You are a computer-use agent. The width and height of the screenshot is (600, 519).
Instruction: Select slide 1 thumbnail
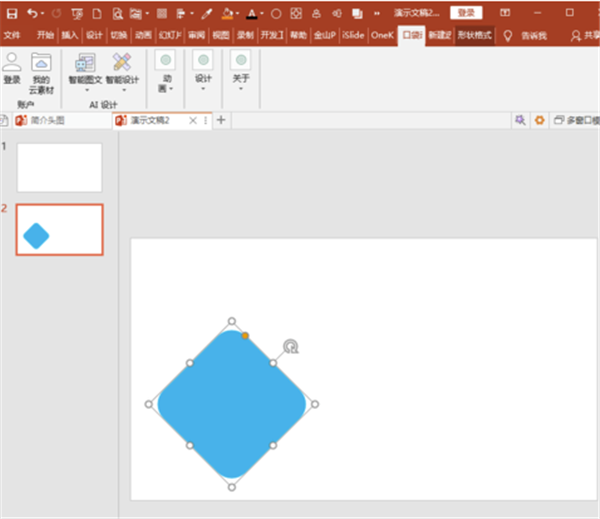pos(59,167)
